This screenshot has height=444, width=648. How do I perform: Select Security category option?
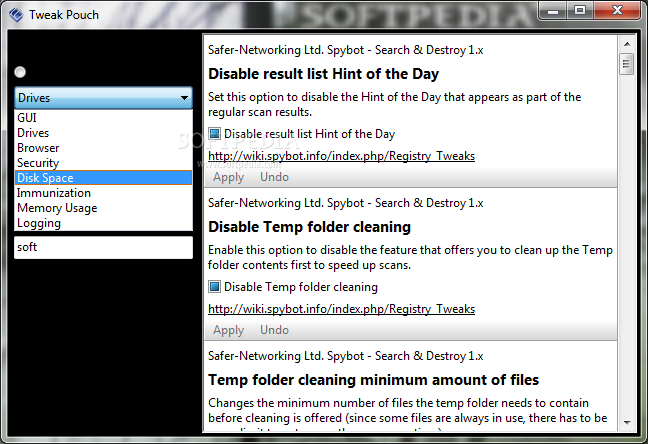pyautogui.click(x=38, y=163)
